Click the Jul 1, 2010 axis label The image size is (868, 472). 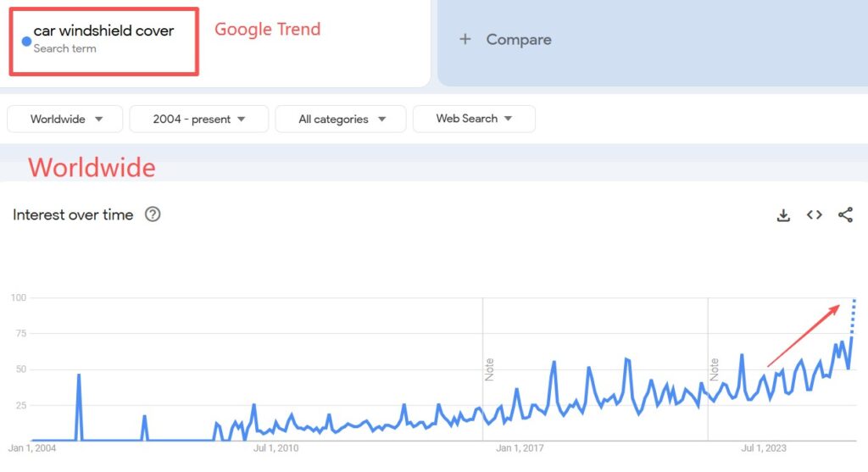(x=276, y=448)
